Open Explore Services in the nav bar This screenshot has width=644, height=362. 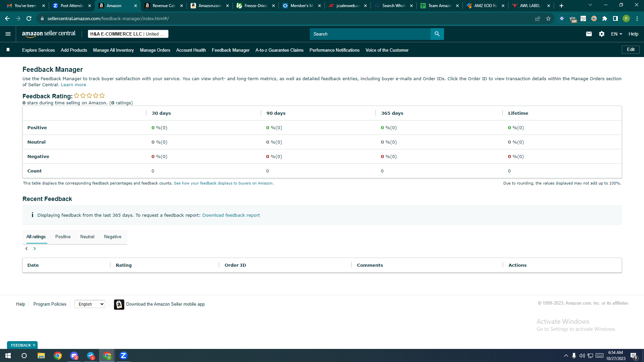pyautogui.click(x=39, y=50)
